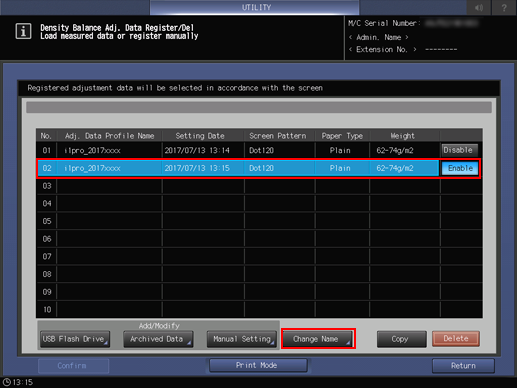
Task: Click the 13:15 time in status bar
Action: point(23,382)
